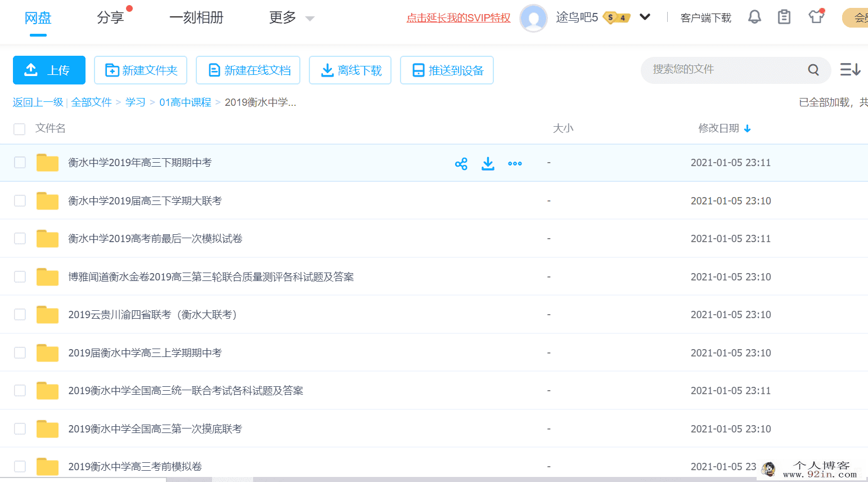Image resolution: width=868 pixels, height=482 pixels.
Task: Open folder 2019届衡水中学高三上学期期中考
Action: click(x=145, y=353)
